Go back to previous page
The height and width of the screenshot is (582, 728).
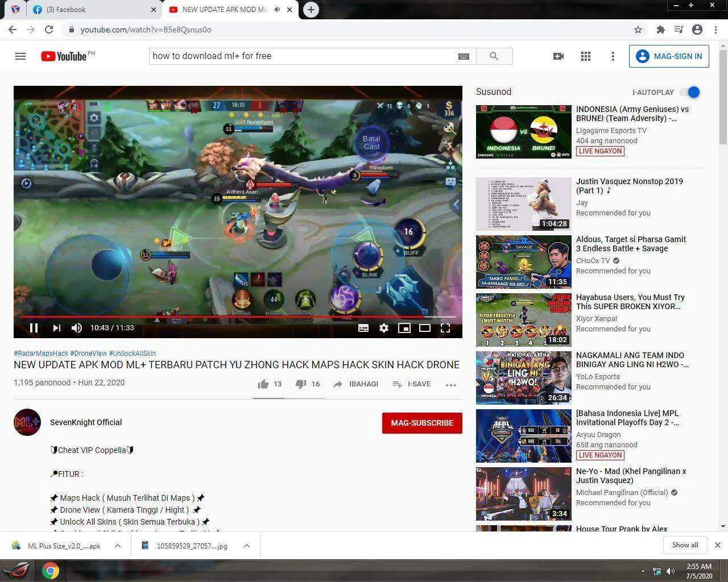[13, 30]
